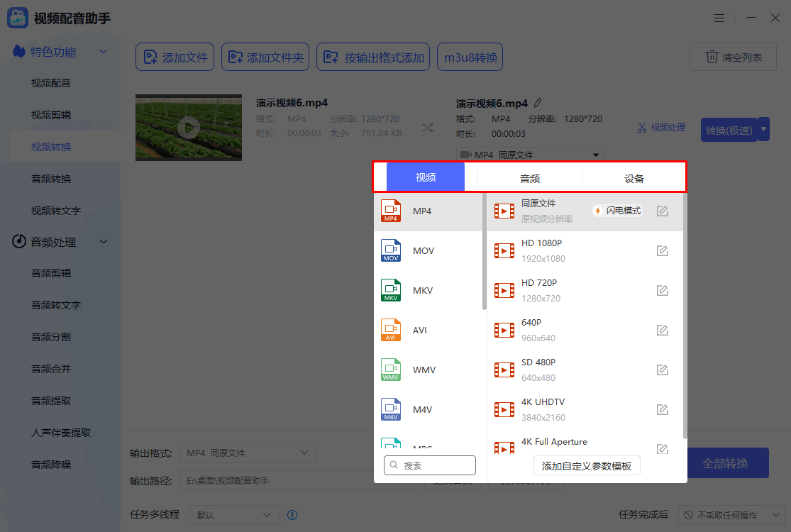791x532 pixels.
Task: Click the 添加文件夹 button
Action: pos(265,57)
